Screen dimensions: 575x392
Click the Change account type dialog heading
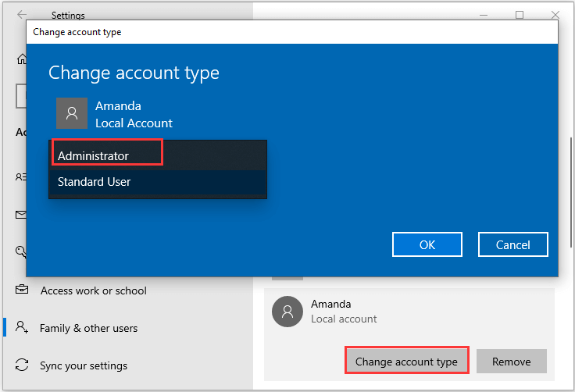click(134, 73)
